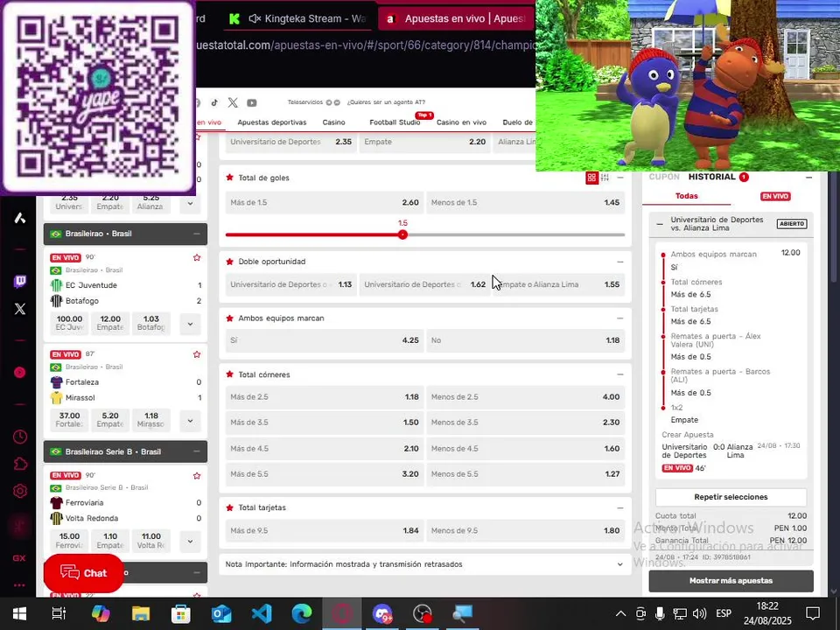
Task: Favorite the Fortaleza vs Mirassol match
Action: (x=197, y=354)
